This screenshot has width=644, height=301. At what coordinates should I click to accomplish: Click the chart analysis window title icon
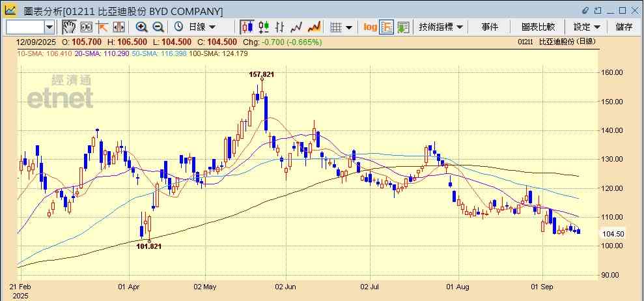point(10,10)
